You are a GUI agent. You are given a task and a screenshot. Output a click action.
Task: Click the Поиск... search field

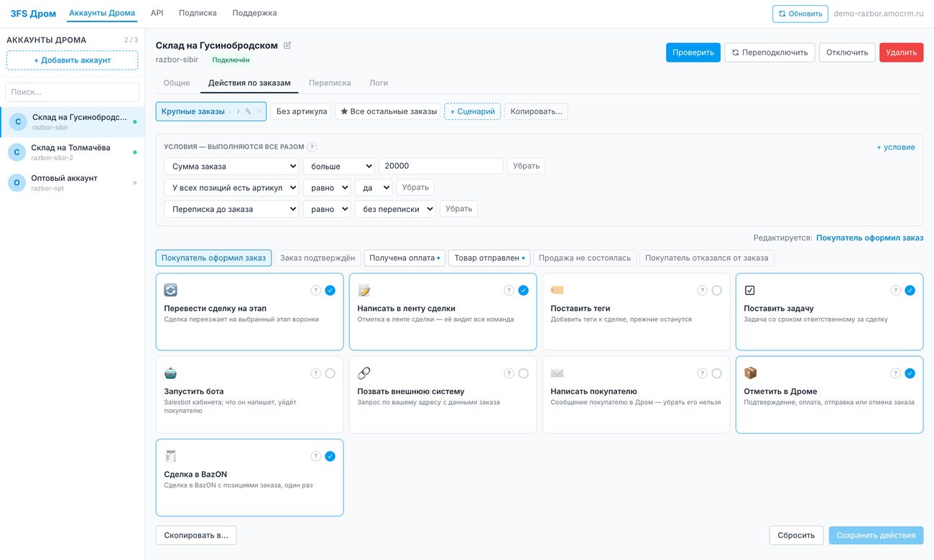(x=73, y=92)
